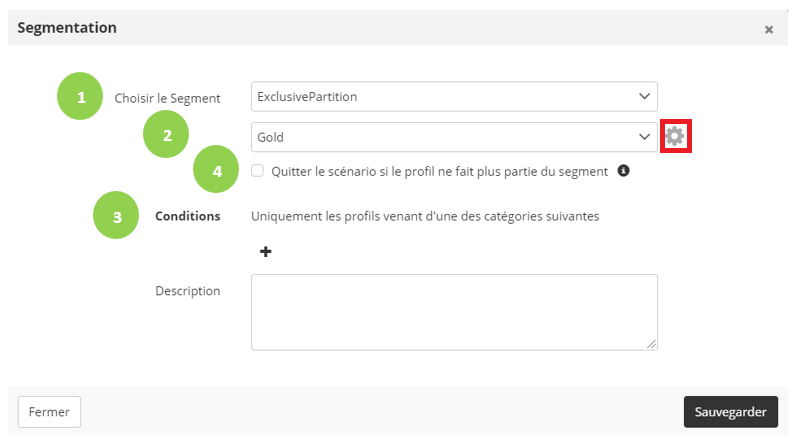This screenshot has width=799, height=443.
Task: Click the Conditions bold label
Action: 188,215
